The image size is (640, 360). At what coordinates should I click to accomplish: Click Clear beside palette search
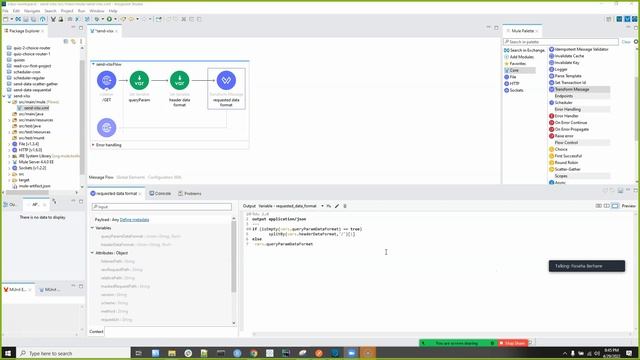(x=626, y=42)
